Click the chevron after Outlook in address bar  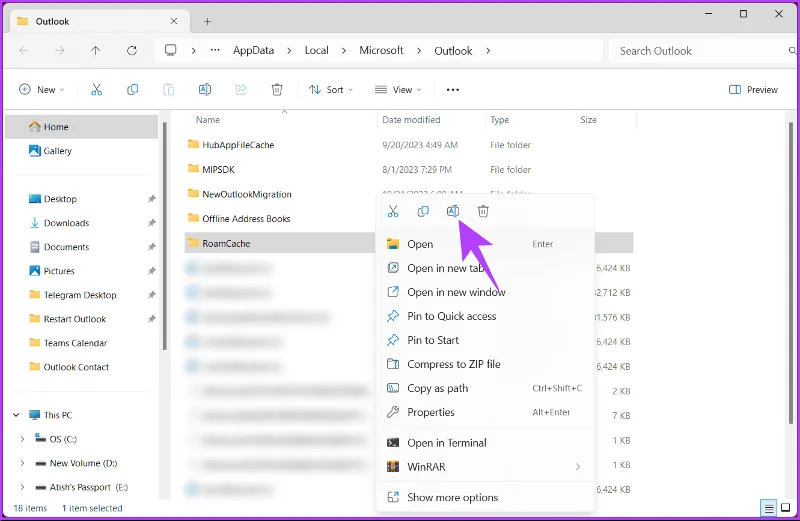[x=488, y=51]
